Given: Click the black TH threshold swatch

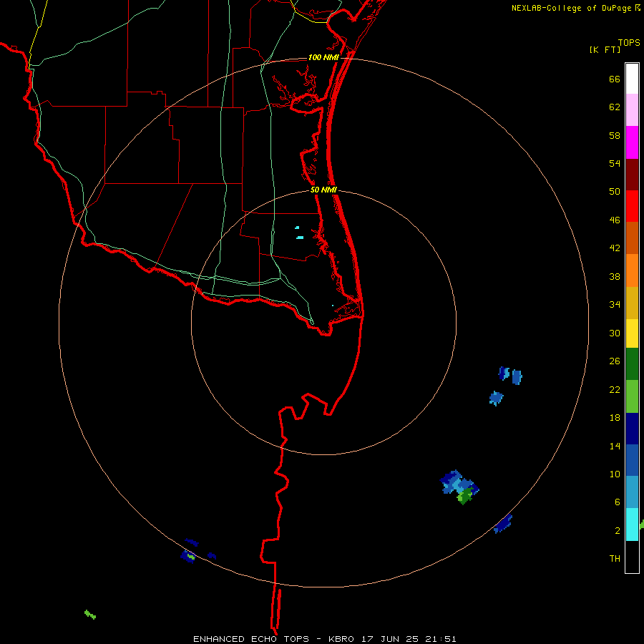Looking at the screenshot, I should (x=632, y=557).
